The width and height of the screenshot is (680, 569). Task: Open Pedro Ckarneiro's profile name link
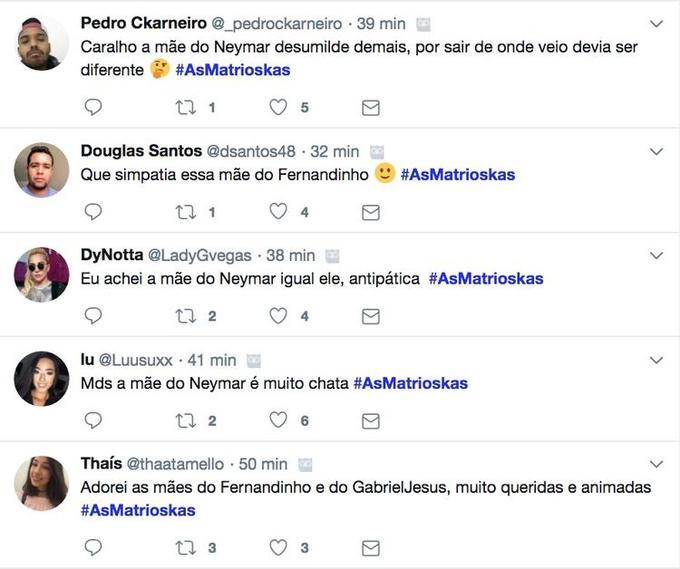pos(142,23)
